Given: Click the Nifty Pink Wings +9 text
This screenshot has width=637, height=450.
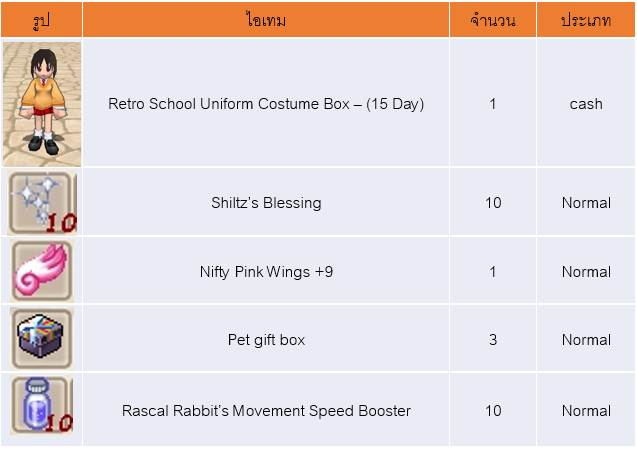Looking at the screenshot, I should [266, 272].
